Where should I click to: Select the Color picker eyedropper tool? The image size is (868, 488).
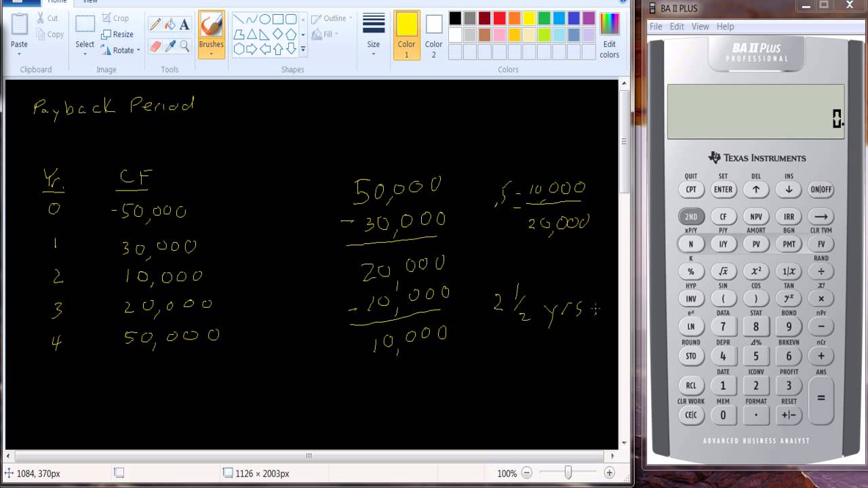170,46
